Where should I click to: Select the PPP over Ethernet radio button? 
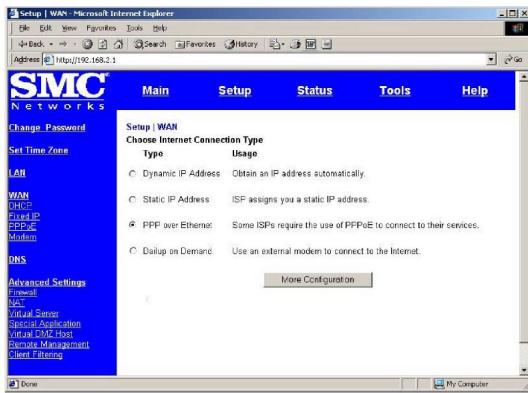[133, 225]
